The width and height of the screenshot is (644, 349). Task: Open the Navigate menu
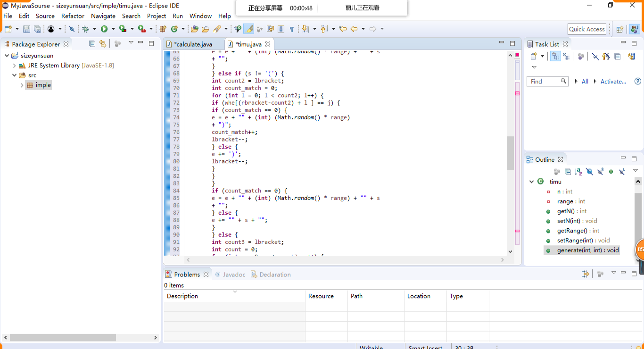(103, 16)
